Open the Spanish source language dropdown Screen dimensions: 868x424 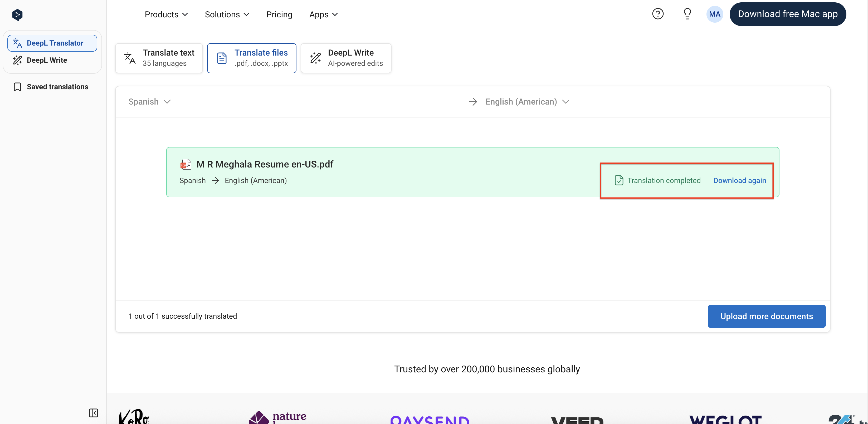[149, 102]
